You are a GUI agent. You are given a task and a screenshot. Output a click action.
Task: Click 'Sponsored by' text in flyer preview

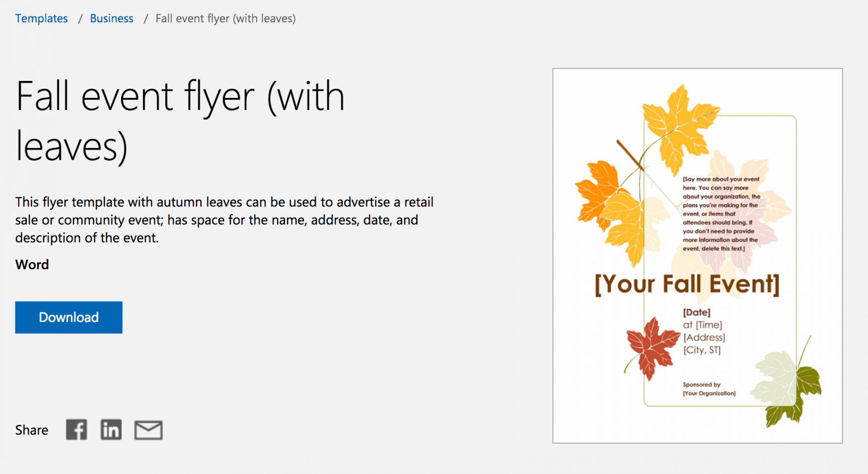click(701, 385)
